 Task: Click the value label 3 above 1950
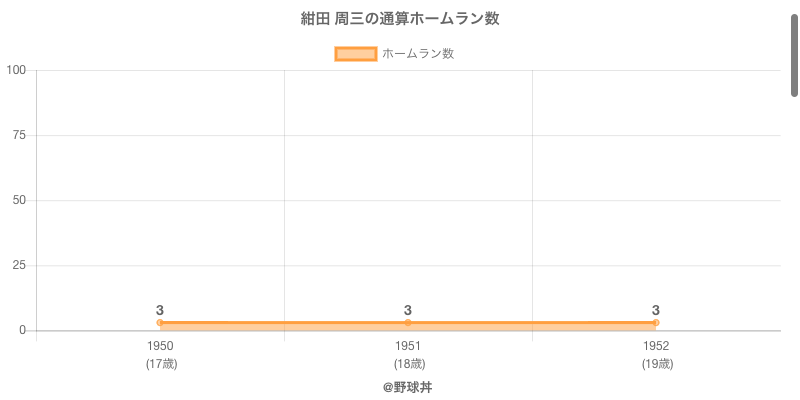click(160, 310)
